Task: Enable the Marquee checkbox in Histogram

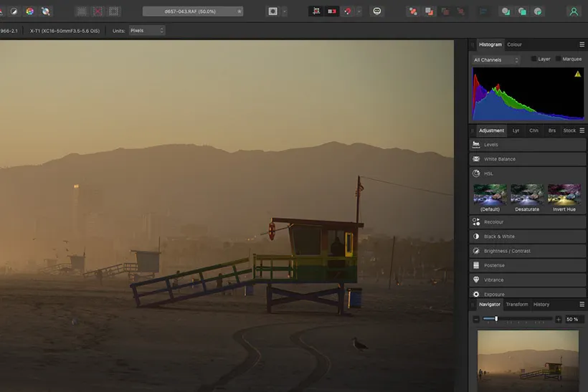Action: pos(559,59)
